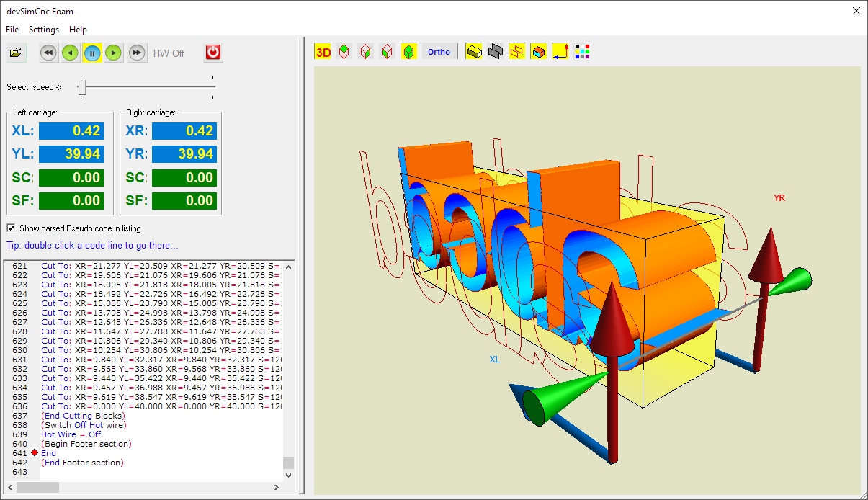The width and height of the screenshot is (868, 500).
Task: Rewind the simulation to the beginning
Action: point(48,53)
